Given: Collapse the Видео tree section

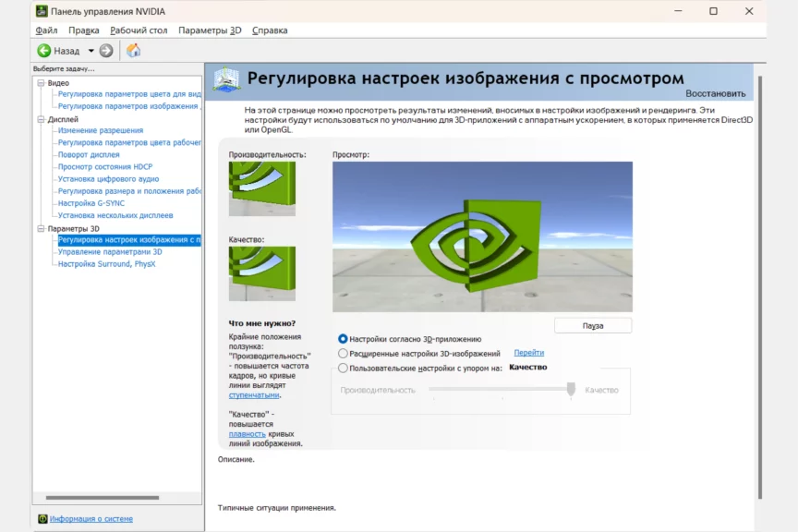Looking at the screenshot, I should [x=41, y=83].
